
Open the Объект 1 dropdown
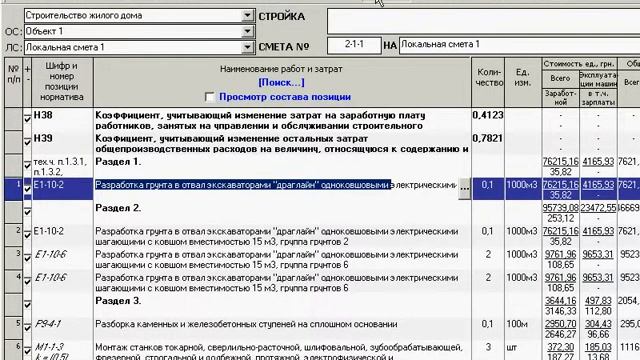(247, 31)
